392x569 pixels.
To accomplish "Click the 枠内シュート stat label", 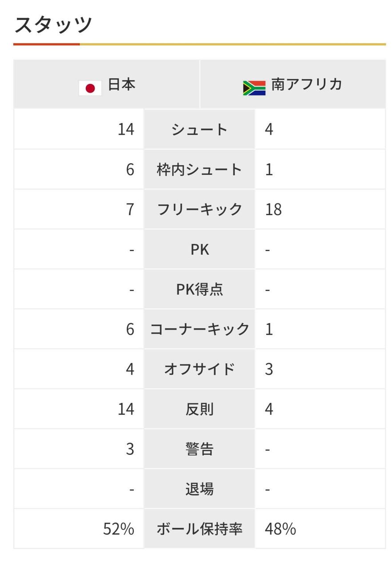I will click(200, 169).
